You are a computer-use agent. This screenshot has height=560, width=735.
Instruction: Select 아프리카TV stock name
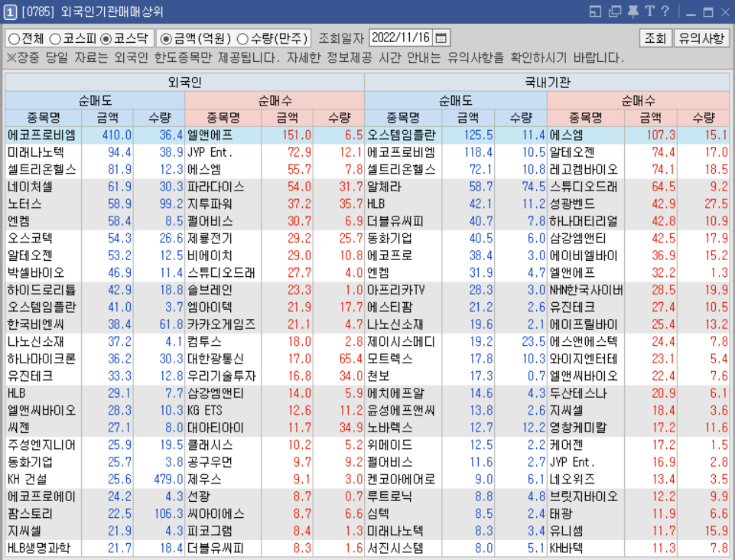click(395, 290)
